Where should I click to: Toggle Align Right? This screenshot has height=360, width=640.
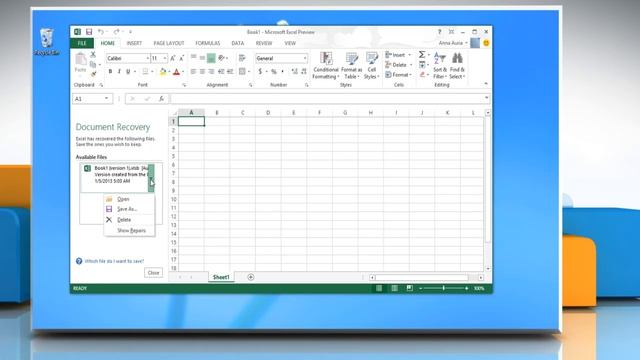pos(211,72)
